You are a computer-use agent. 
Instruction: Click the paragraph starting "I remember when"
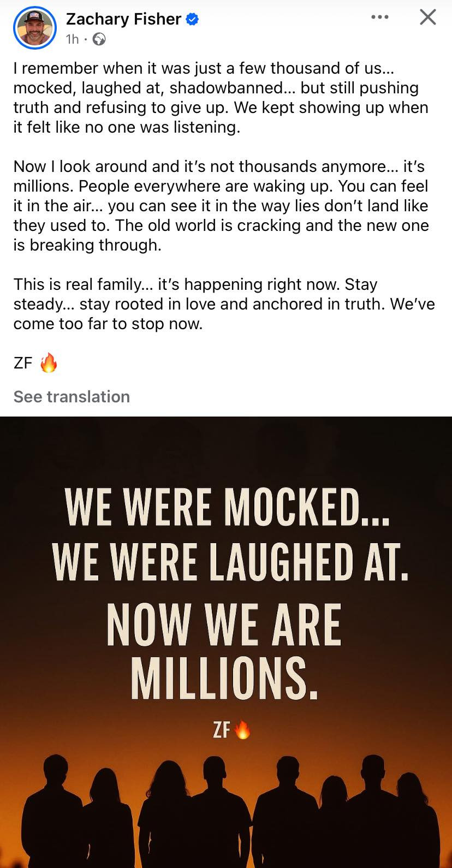coord(221,98)
